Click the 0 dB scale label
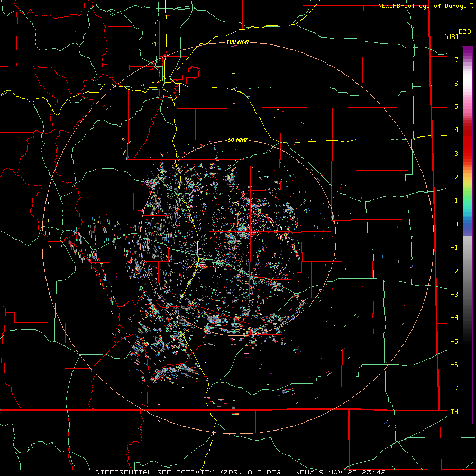This screenshot has width=476, height=476. click(x=456, y=224)
